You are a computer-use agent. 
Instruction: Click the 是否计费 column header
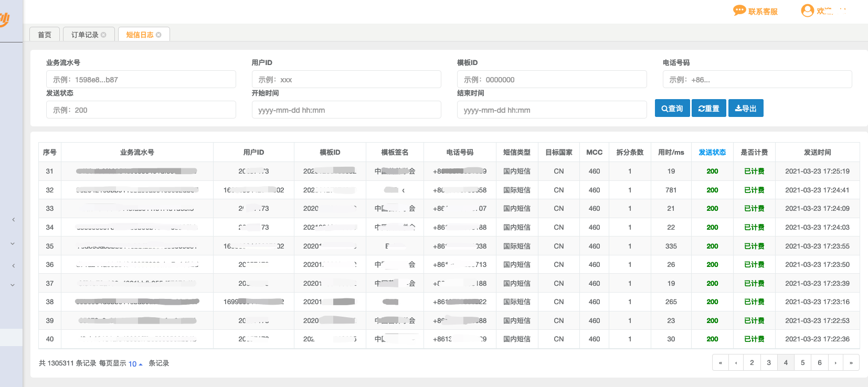(x=754, y=152)
